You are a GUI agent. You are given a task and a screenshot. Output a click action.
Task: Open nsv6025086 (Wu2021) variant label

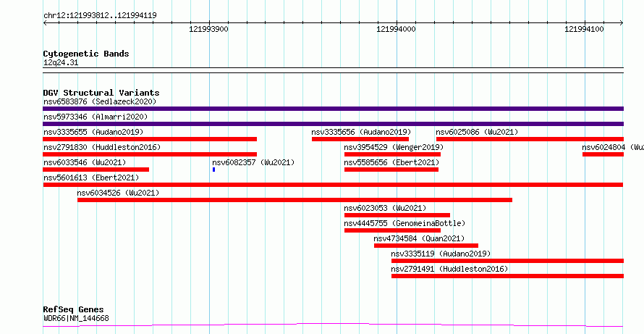(477, 132)
